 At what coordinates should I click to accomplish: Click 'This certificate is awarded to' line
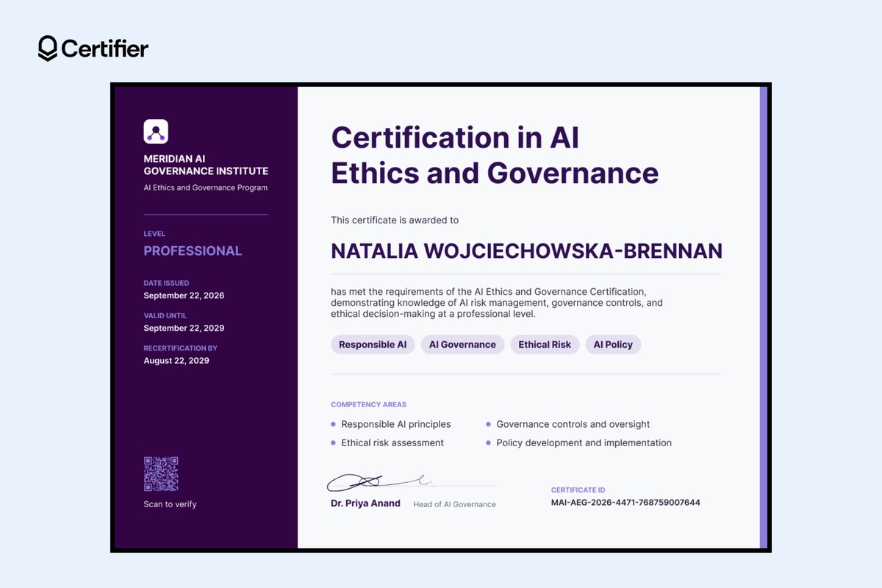click(395, 220)
